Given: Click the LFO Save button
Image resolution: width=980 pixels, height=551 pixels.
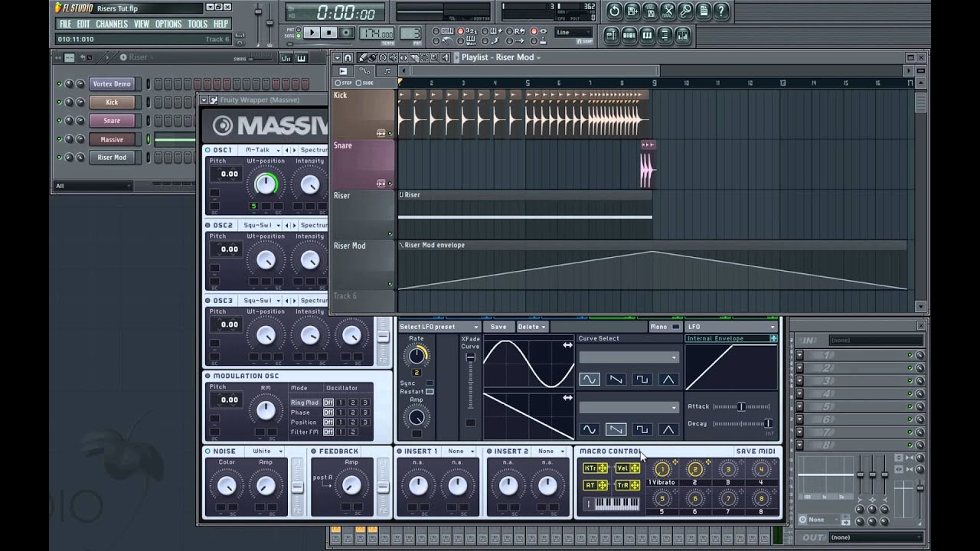Looking at the screenshot, I should 498,327.
